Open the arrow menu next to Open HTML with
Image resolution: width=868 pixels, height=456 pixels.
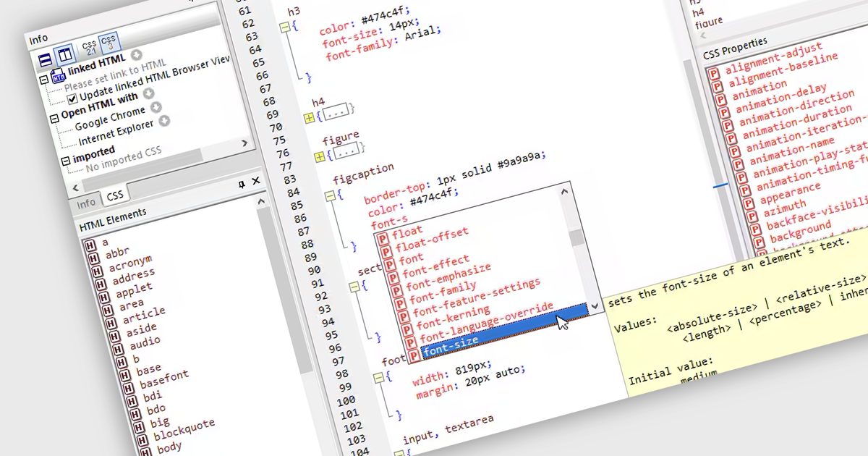click(x=148, y=93)
